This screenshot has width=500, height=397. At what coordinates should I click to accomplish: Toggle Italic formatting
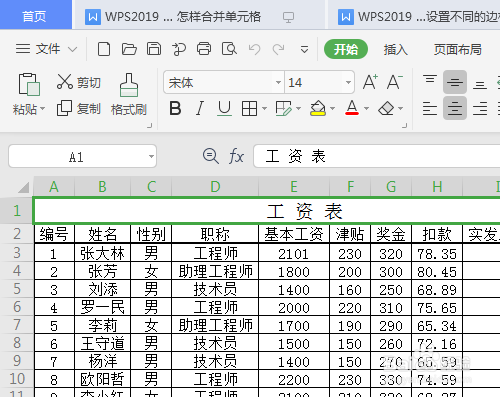(200, 109)
